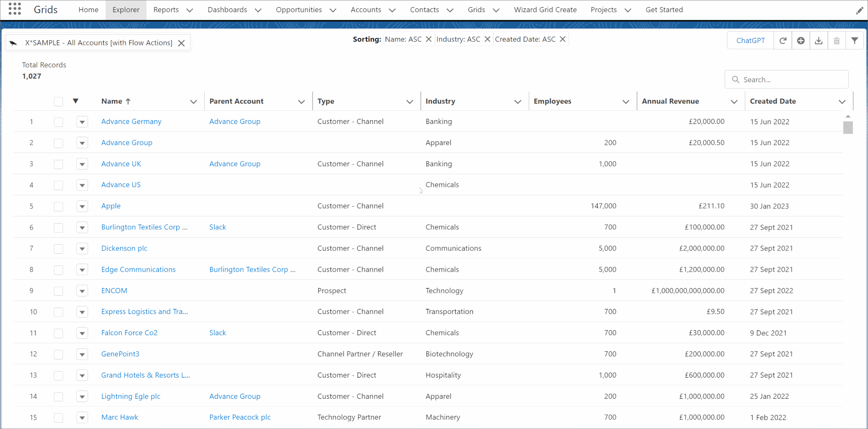868x429 pixels.
Task: Refresh the grid with reload icon
Action: coord(783,41)
